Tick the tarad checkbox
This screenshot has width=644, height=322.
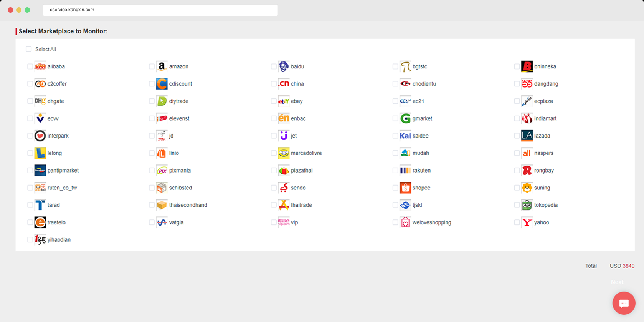(x=30, y=205)
